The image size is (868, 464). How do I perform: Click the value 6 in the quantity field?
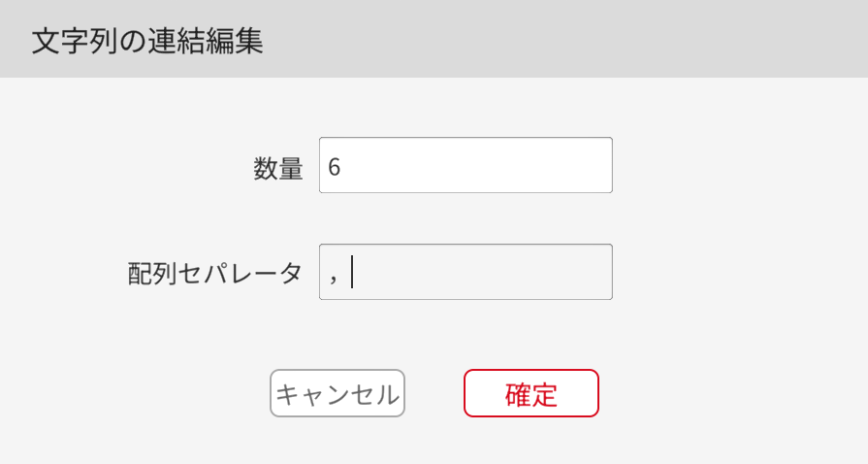point(334,167)
